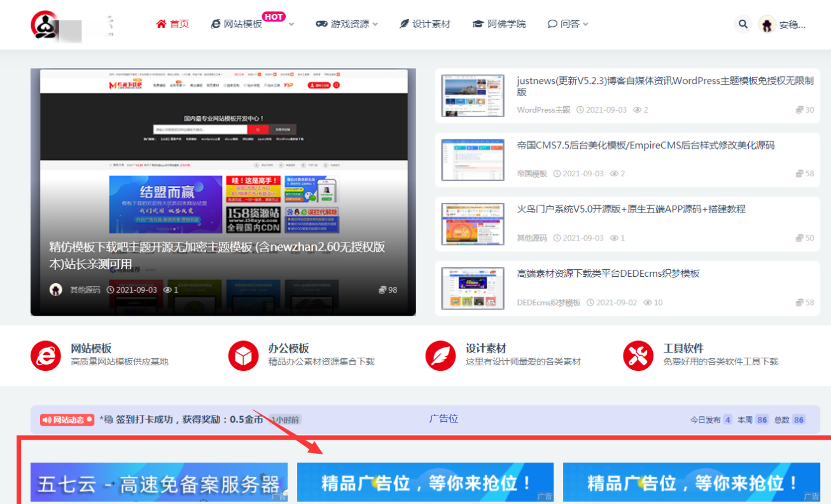Click the gamepad icon beside 游戏资源
Viewport: 831px width, 504px height.
321,24
